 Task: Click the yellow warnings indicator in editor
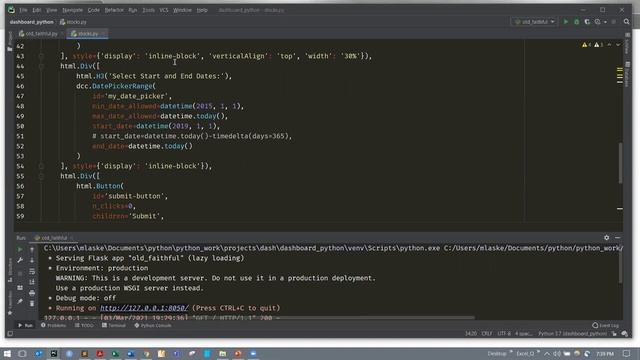[x=586, y=45]
